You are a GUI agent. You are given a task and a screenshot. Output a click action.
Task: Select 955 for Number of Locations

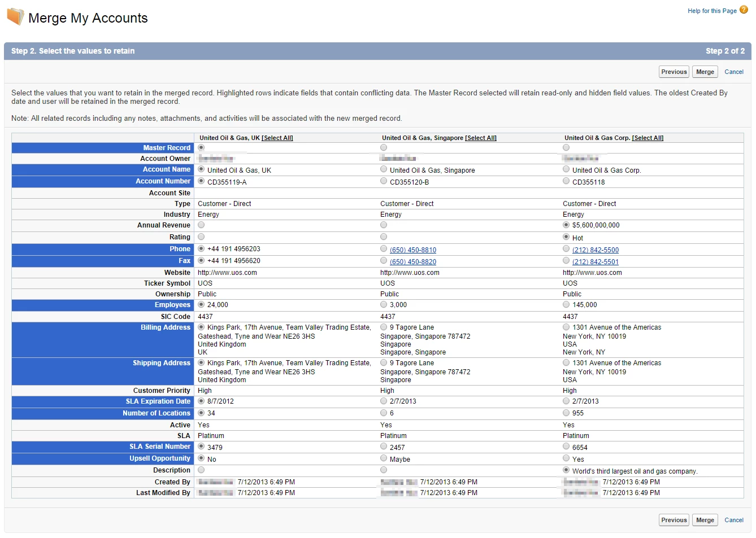(x=566, y=412)
